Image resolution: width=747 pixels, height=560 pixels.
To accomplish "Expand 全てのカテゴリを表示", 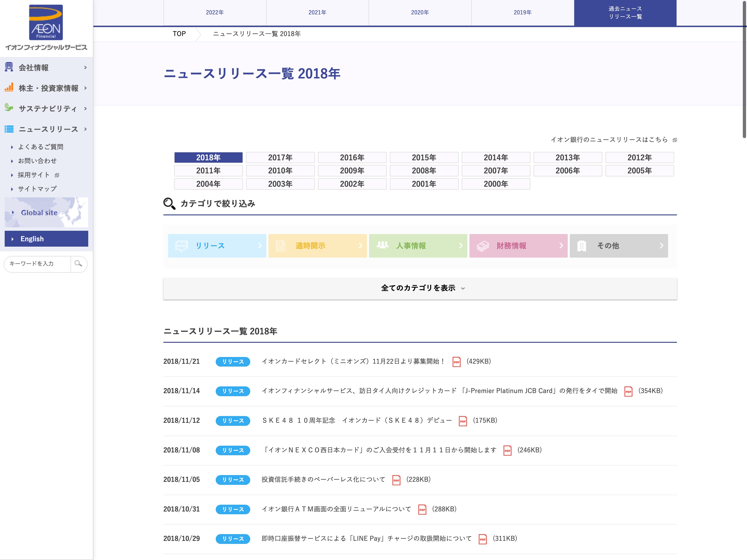I will pyautogui.click(x=420, y=288).
